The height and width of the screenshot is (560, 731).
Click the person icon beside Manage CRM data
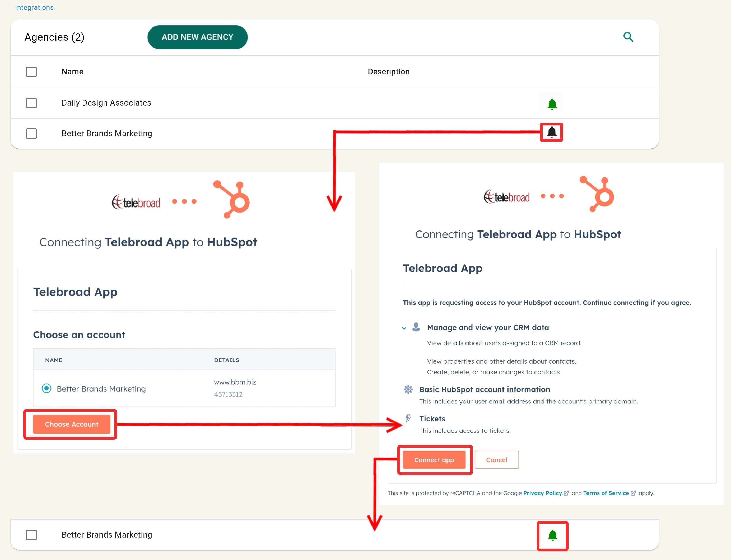click(x=416, y=327)
